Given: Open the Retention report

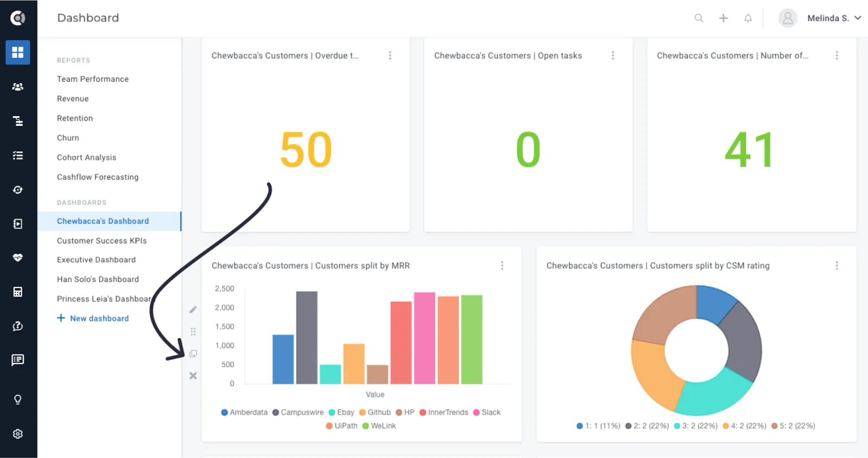Looking at the screenshot, I should tap(75, 118).
